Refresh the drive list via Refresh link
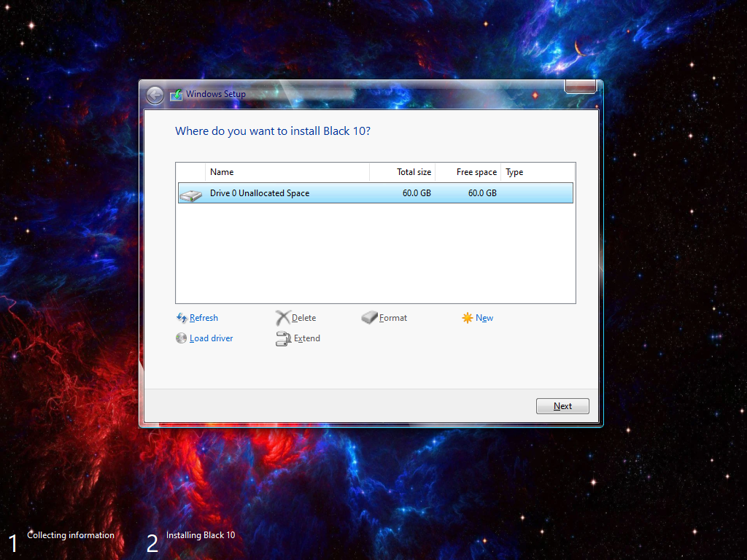 pyautogui.click(x=204, y=318)
